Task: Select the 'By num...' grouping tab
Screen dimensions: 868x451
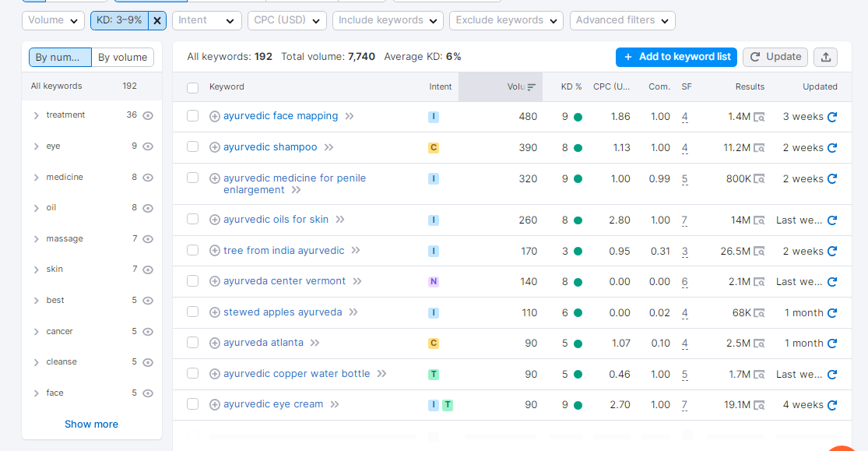Action: (x=60, y=57)
